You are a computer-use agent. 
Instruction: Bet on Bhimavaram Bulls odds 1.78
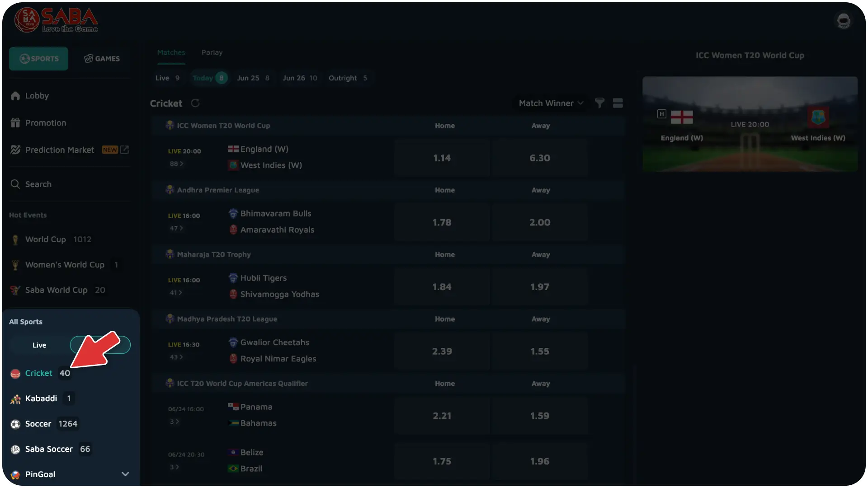point(442,223)
